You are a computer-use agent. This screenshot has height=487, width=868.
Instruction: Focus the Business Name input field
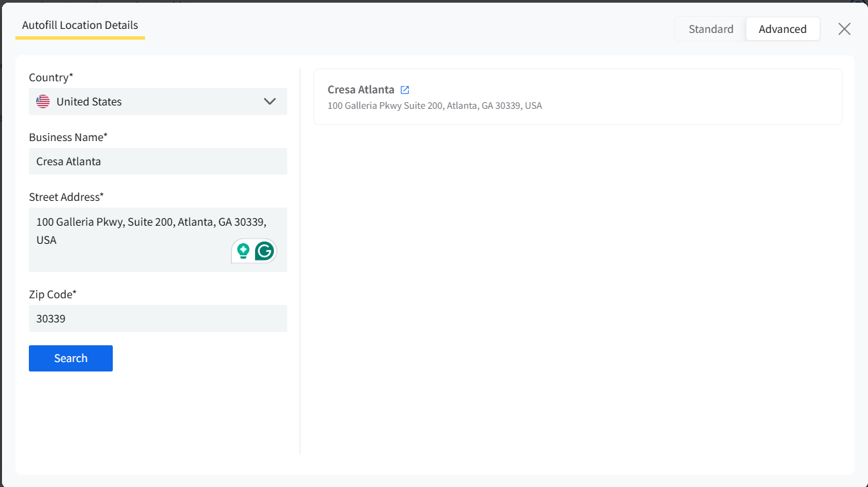pos(158,161)
